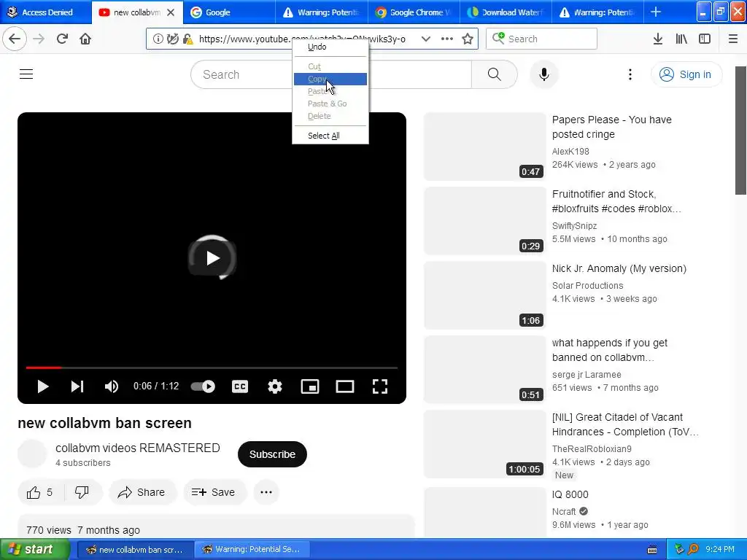This screenshot has width=747, height=560.
Task: Save video to a playlist
Action: tap(215, 492)
